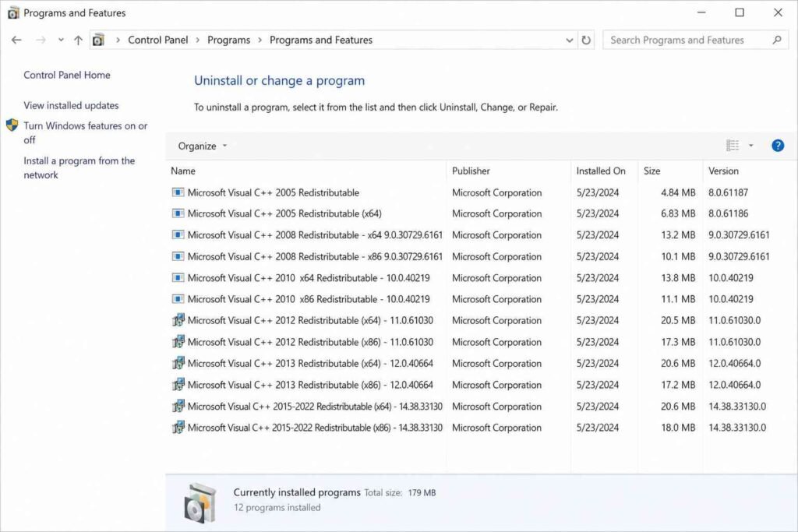Go up one level with Up arrow
798x532 pixels.
point(78,41)
